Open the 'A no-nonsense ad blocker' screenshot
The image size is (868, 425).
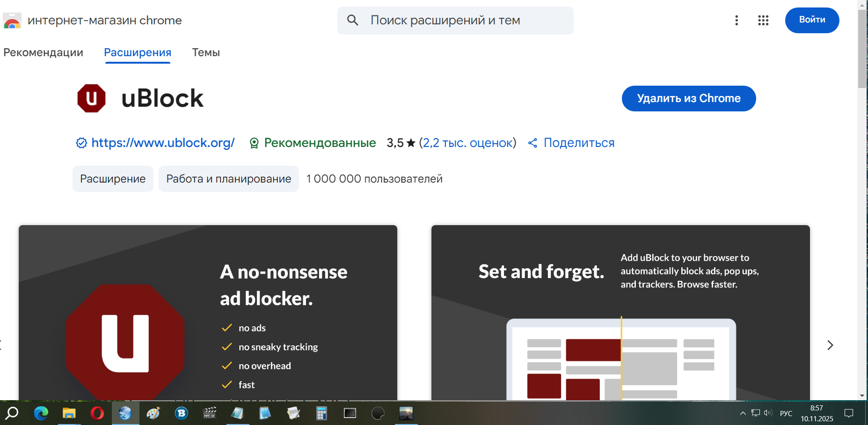tap(208, 313)
